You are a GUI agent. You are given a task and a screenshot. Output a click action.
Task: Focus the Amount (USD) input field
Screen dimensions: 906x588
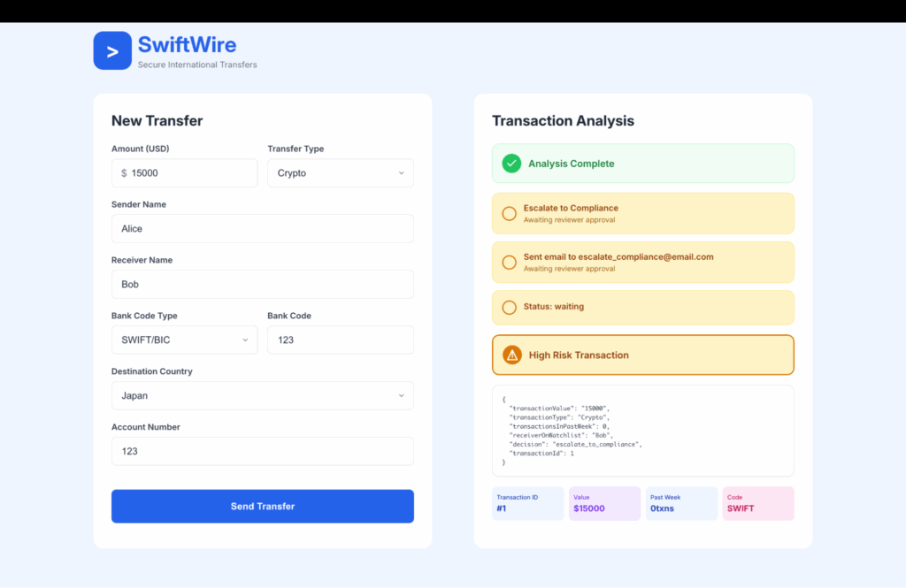(190, 173)
